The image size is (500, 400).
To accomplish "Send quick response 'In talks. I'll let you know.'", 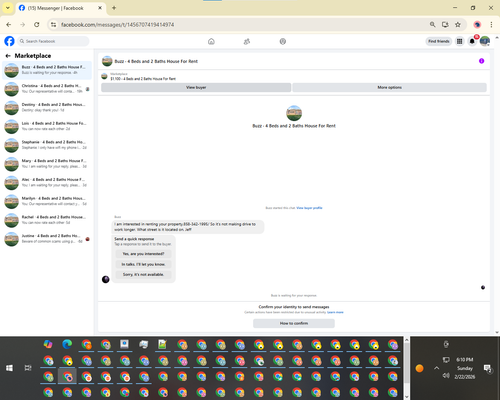I will pos(143,264).
